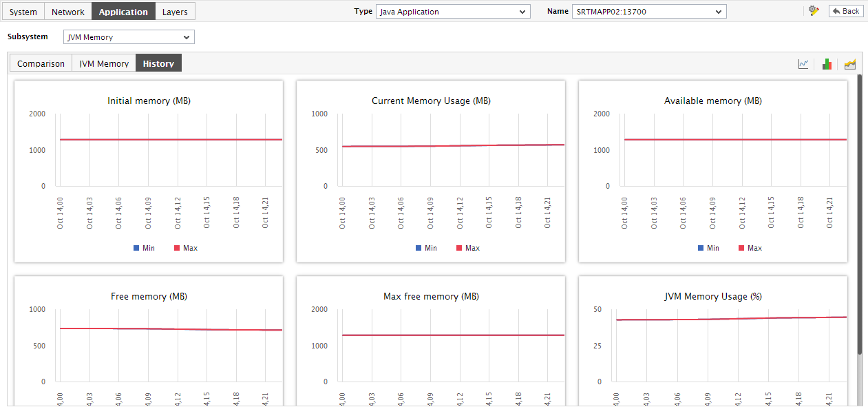Click the Available memory (MB) chart title

[713, 101]
